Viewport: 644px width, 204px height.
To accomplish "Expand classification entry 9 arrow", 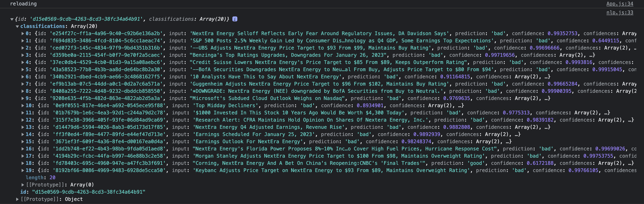I will pyautogui.click(x=23, y=98).
